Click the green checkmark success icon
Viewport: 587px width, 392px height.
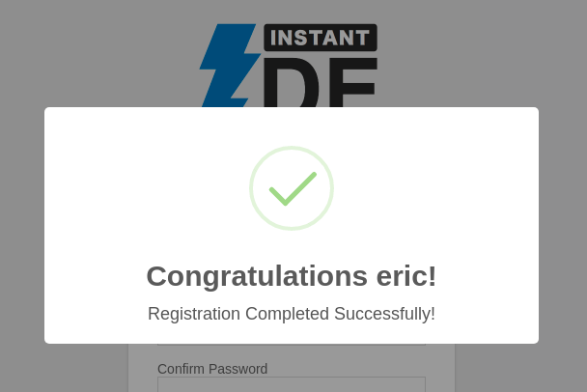click(293, 189)
